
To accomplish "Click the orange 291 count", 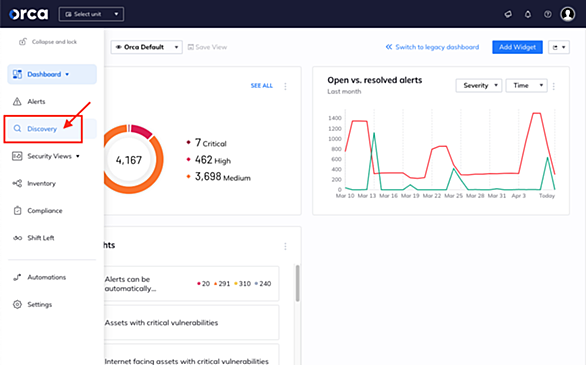I will pyautogui.click(x=222, y=284).
